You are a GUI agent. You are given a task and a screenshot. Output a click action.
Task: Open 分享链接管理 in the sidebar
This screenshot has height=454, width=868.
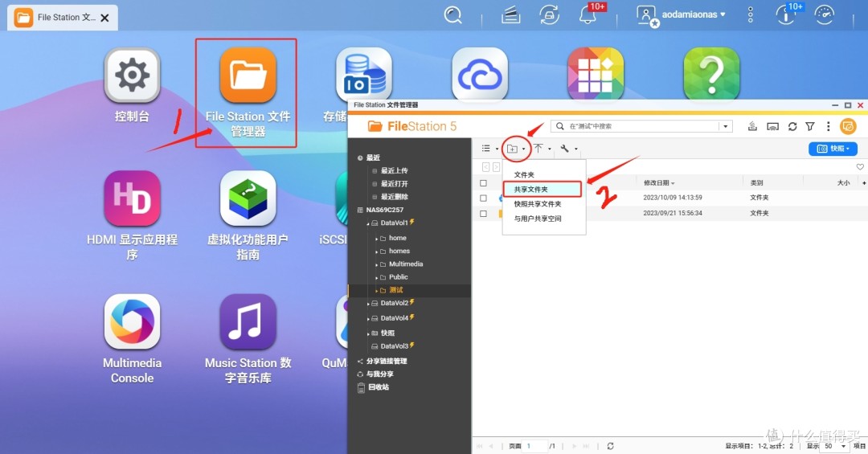coord(387,361)
